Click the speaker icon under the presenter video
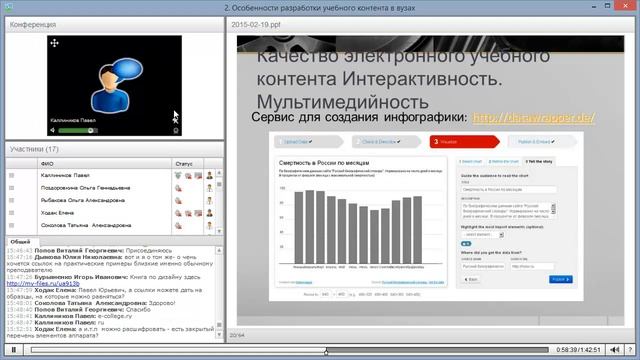Screen dimensions: 640x360 pyautogui.click(x=53, y=131)
